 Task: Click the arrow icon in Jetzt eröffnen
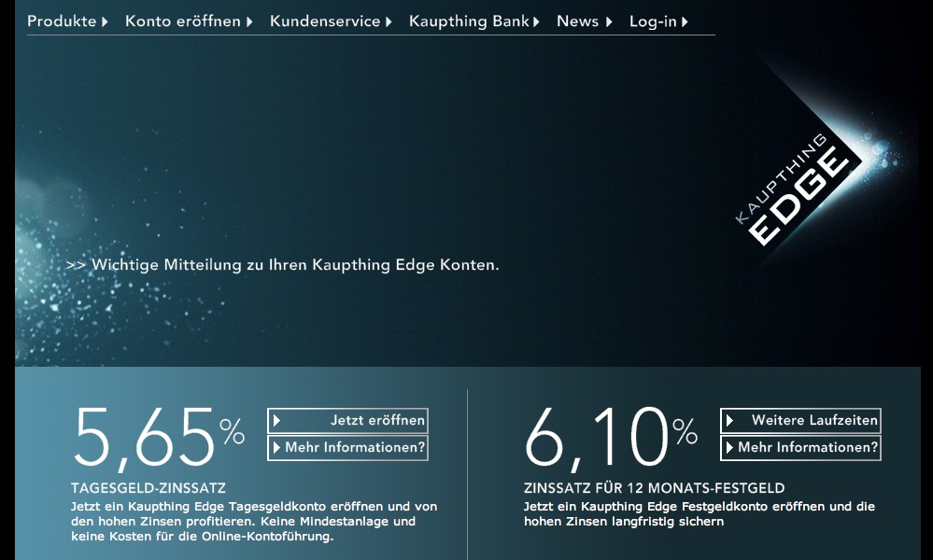(x=276, y=421)
